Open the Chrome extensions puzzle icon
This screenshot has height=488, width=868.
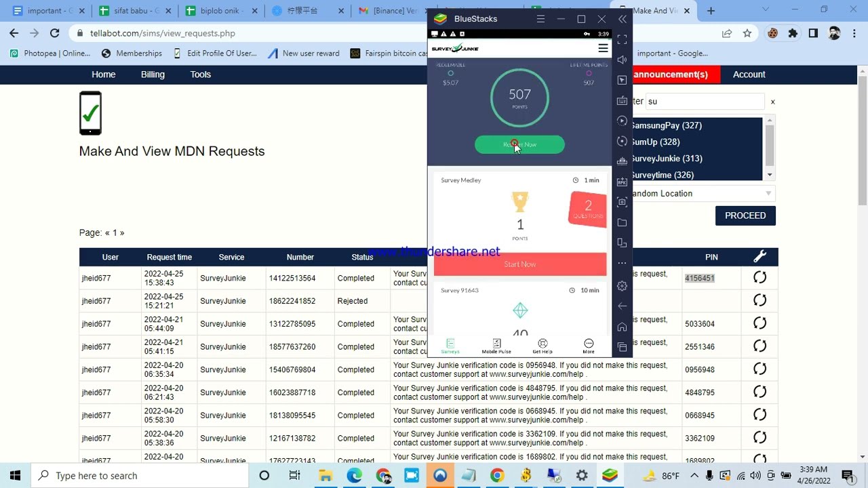pos(793,33)
